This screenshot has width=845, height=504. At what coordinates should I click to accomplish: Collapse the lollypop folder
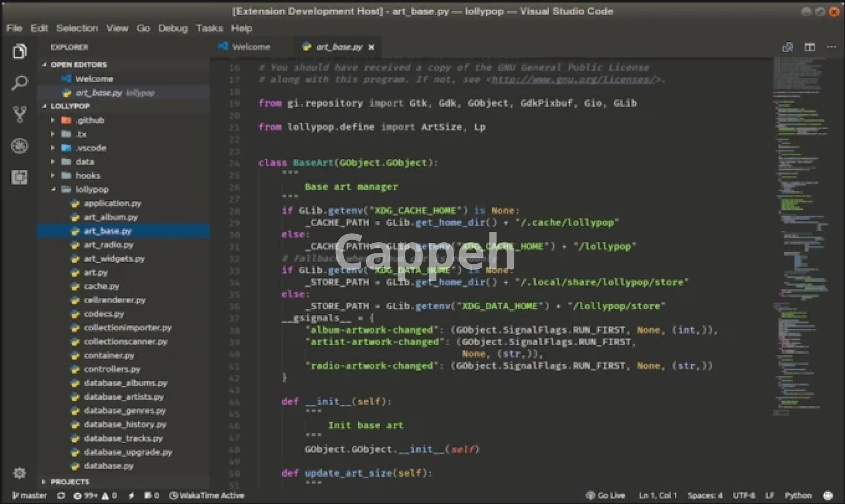pyautogui.click(x=92, y=189)
